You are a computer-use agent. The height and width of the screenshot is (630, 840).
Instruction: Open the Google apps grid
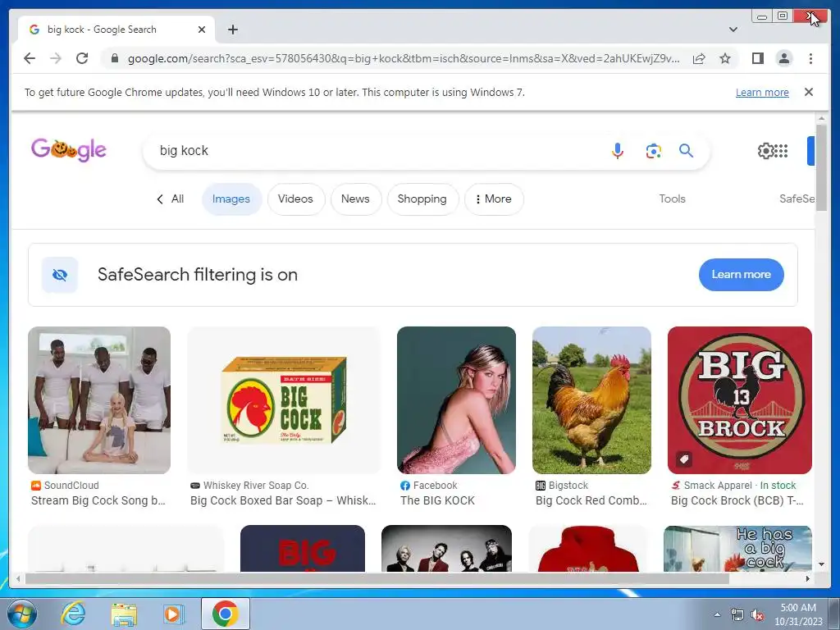click(x=782, y=151)
